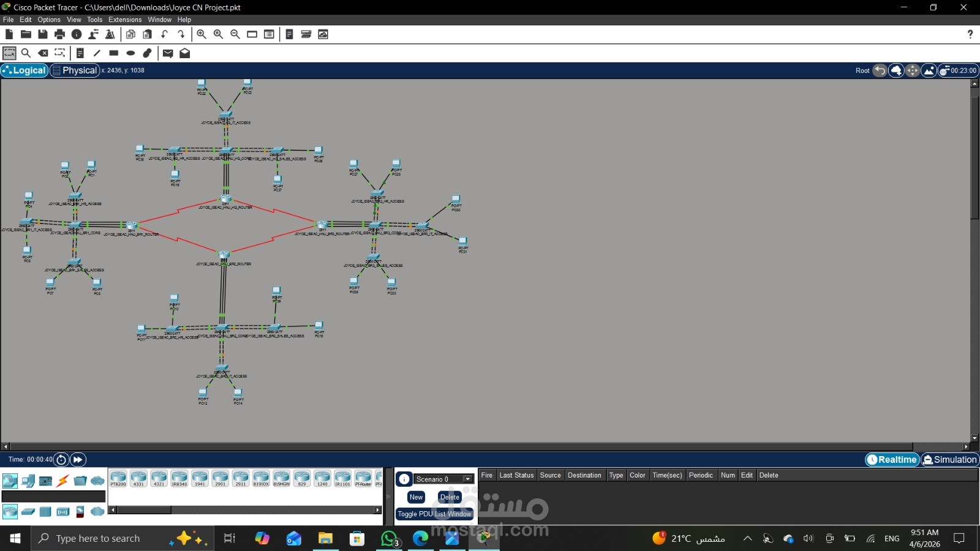Pick the 2911 router from device list
The image size is (980, 551).
[x=241, y=479]
